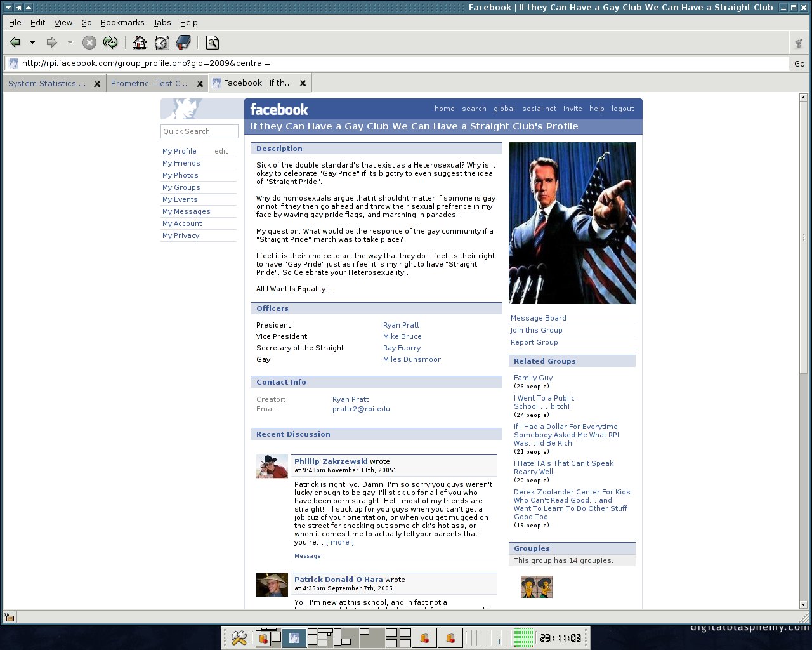Click social net in Facebook header
812x650 pixels.
tap(539, 109)
